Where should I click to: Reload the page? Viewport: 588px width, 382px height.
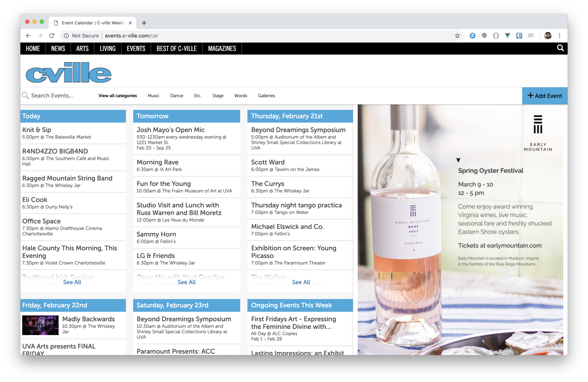tap(52, 36)
